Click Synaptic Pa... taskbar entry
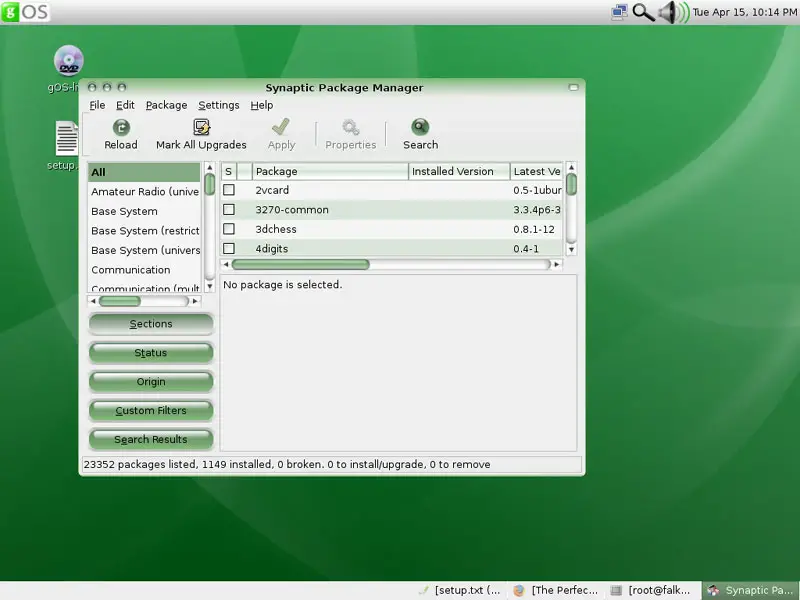This screenshot has height=600, width=800. tap(751, 590)
